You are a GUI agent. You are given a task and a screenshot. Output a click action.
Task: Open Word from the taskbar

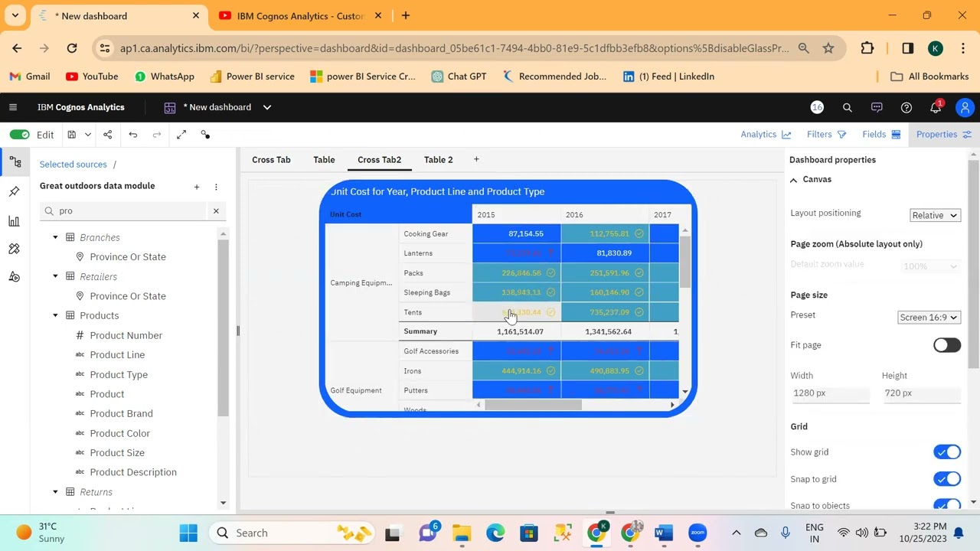pos(664,533)
